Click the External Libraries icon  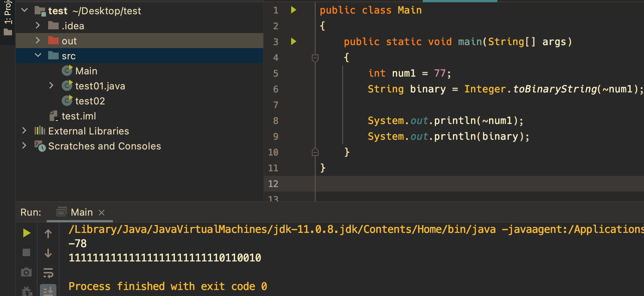[40, 130]
